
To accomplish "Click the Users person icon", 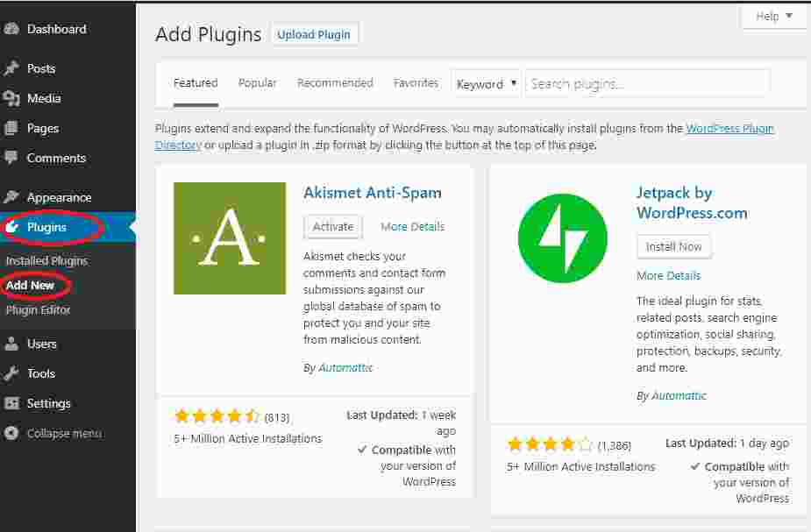I will pyautogui.click(x=11, y=344).
